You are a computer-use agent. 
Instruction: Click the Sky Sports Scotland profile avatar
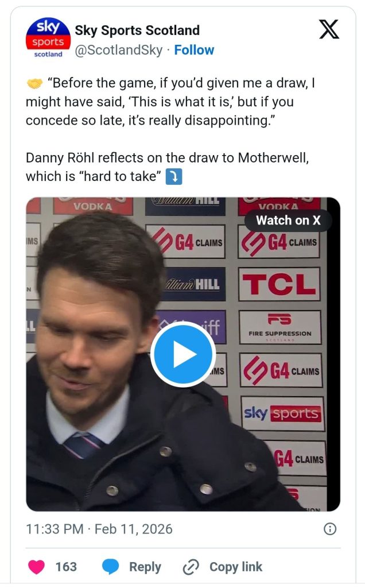click(48, 38)
